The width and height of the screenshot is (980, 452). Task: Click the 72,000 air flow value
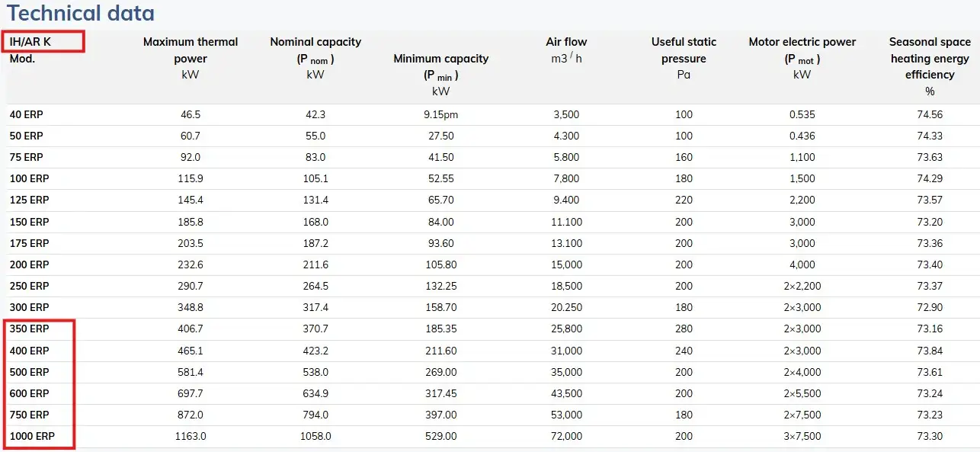566,436
